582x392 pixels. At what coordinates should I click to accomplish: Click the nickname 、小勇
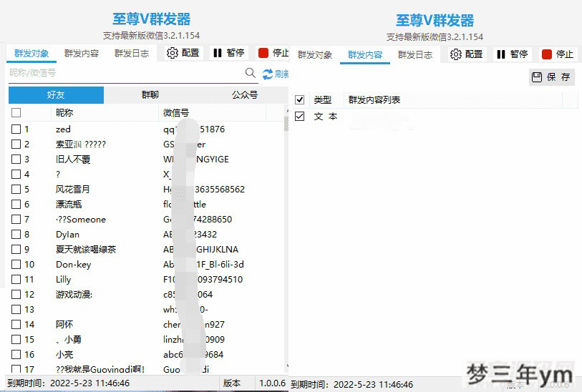tap(68, 339)
